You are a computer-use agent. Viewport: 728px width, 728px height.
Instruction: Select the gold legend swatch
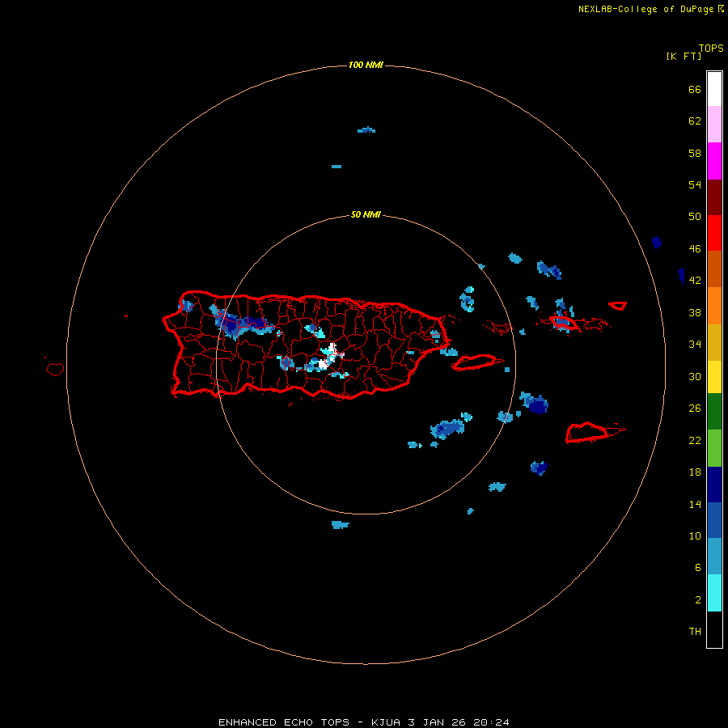(714, 342)
